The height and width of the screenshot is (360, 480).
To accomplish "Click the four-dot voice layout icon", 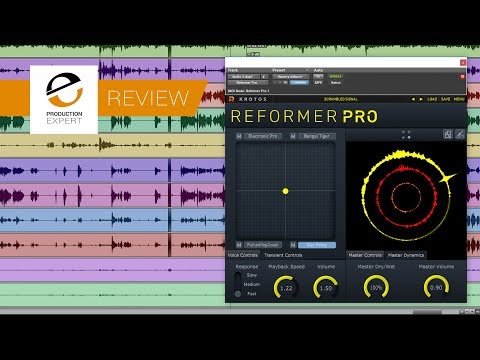I will (406, 135).
